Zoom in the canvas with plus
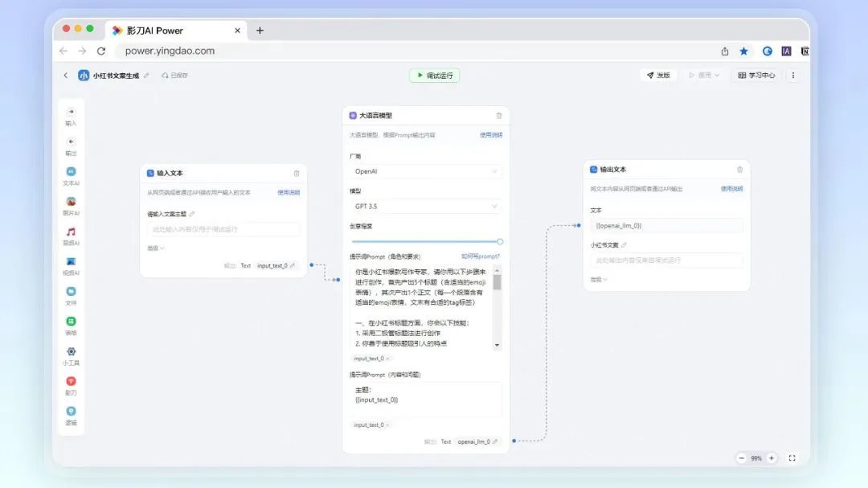Viewport: 868px width, 488px height. pyautogui.click(x=771, y=458)
